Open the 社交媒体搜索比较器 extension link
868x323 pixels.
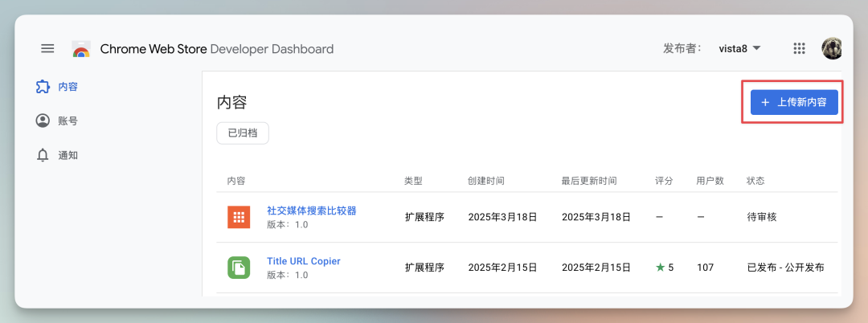click(x=312, y=211)
